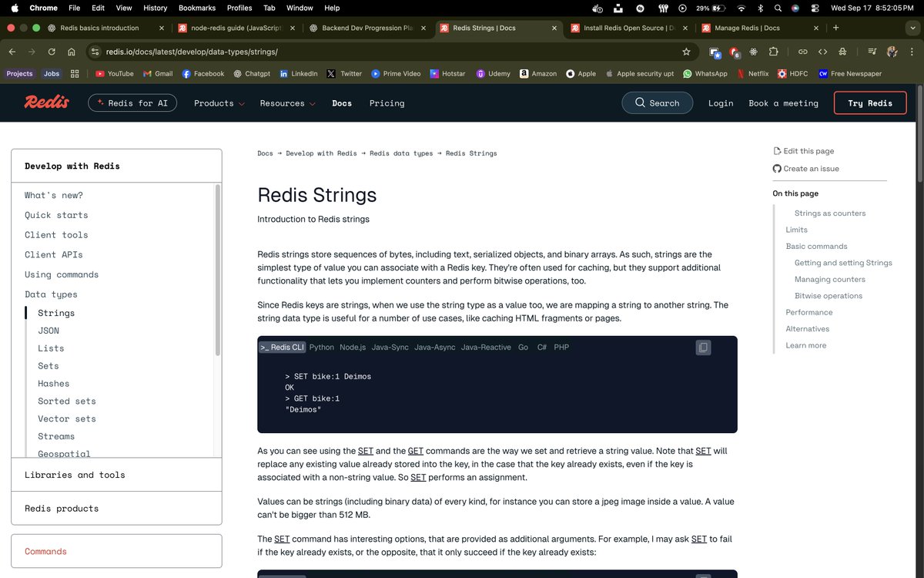The image size is (924, 578).
Task: Copy the code snippet using the copy icon
Action: (703, 347)
